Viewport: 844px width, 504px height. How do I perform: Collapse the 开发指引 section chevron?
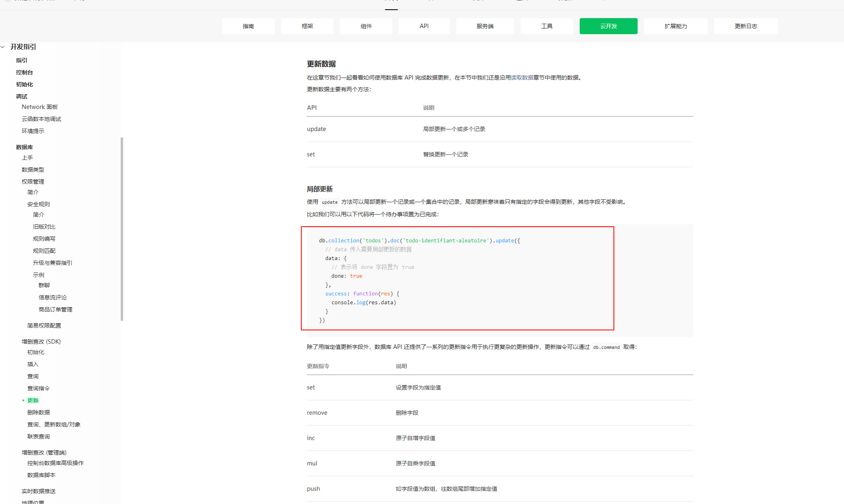pos(3,47)
